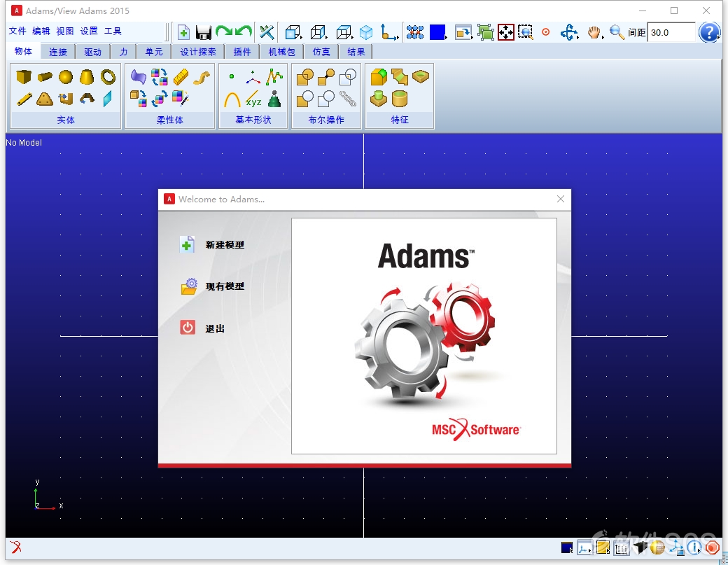Expand the second view cube dropdown
Screen dimensions: 728x565
[x=319, y=32]
